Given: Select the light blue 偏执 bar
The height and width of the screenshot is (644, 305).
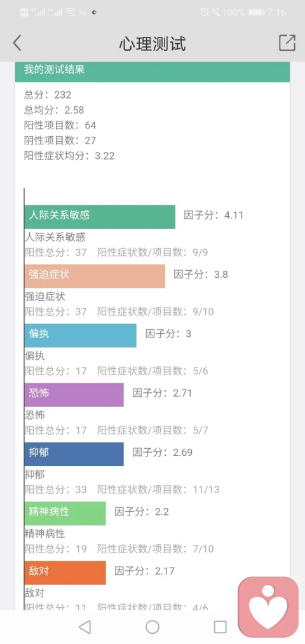Looking at the screenshot, I should [x=81, y=335].
